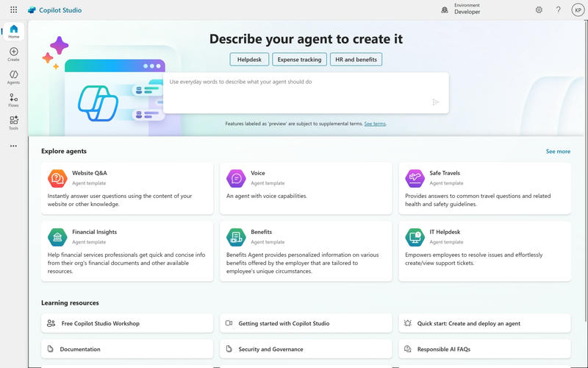Click the Website Q&A orange hexagon icon

[57, 178]
